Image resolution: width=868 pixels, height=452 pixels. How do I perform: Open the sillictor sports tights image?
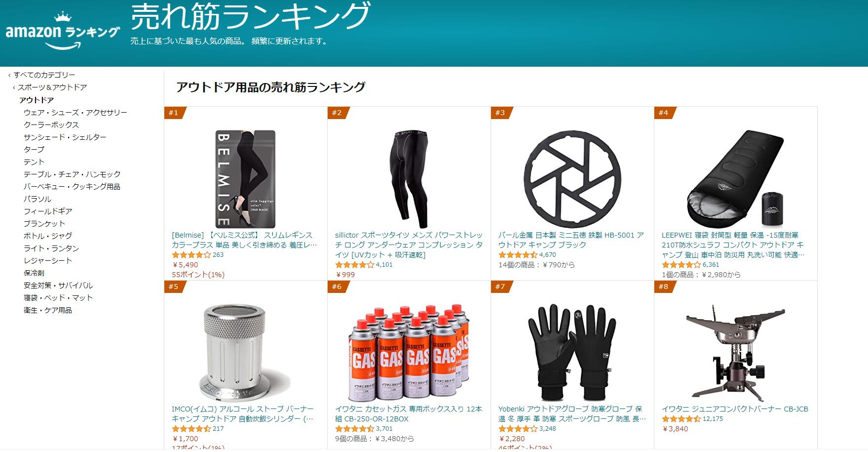click(409, 179)
